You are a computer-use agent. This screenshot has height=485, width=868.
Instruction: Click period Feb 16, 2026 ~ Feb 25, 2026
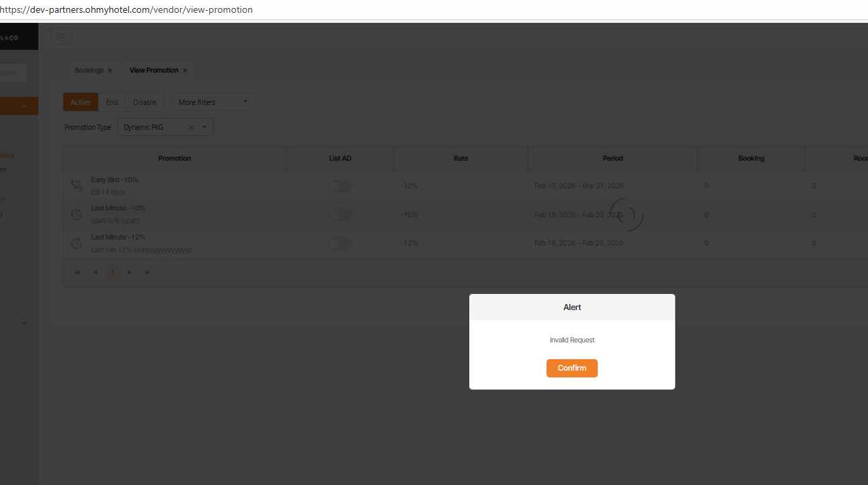pos(579,244)
